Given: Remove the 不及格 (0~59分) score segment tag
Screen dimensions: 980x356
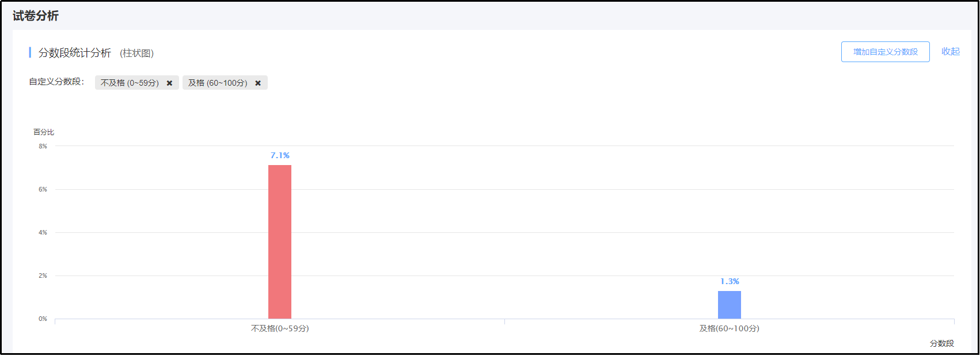Looking at the screenshot, I should tap(169, 83).
